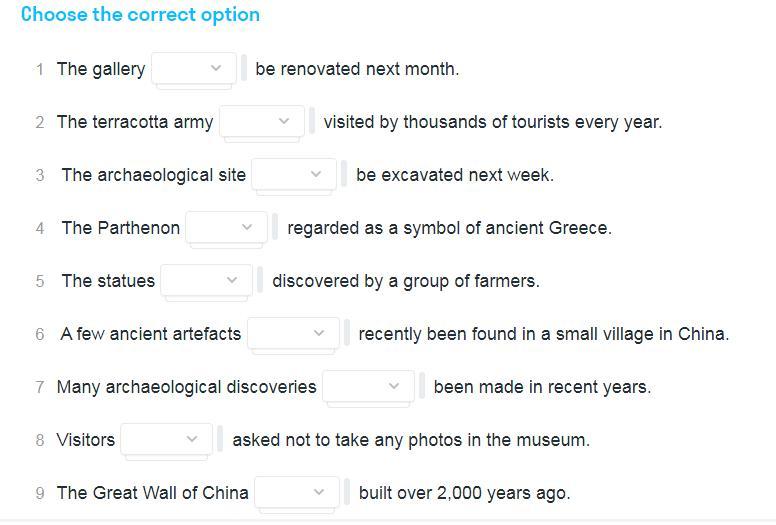Click the text 'built over 2,000 years ago.'
The height and width of the screenshot is (525, 776).
pos(464,493)
